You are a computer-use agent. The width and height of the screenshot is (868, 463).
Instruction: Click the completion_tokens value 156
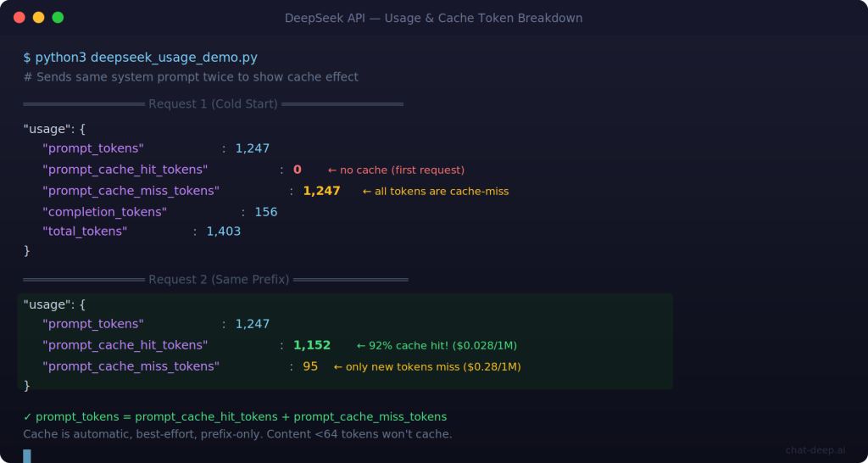(x=266, y=212)
